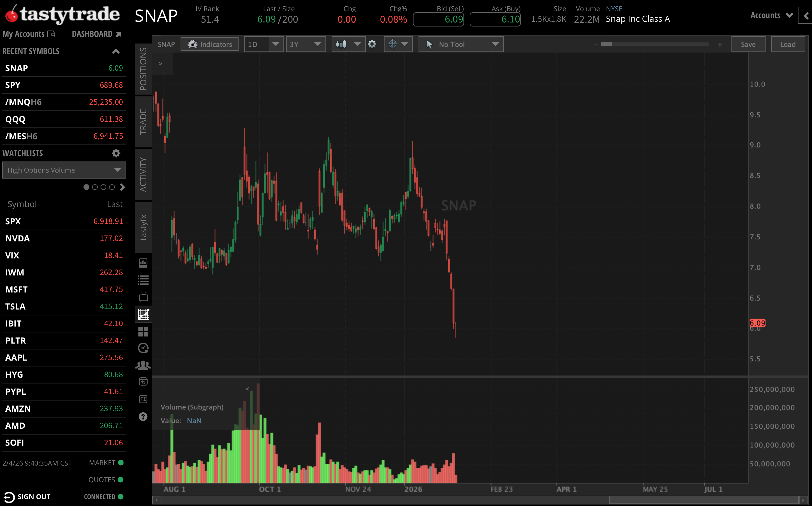Image resolution: width=812 pixels, height=506 pixels.
Task: Select SPY in Recent Symbols list
Action: point(13,85)
